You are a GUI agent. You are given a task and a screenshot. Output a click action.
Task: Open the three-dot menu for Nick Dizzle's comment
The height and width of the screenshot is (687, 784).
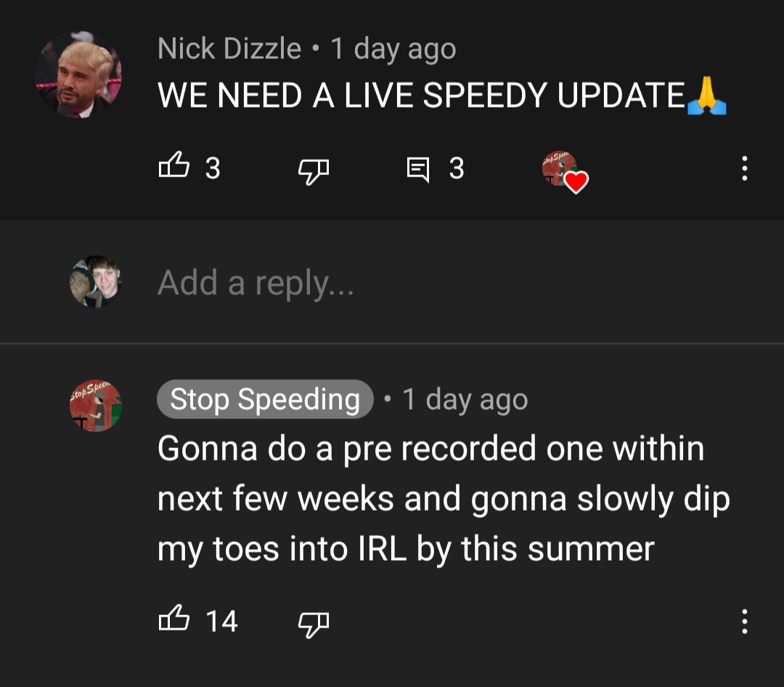745,168
